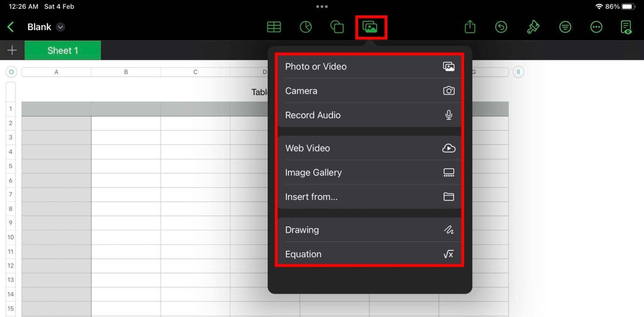Open the media insertion icon
Screen dimensions: 644x317
371,26
